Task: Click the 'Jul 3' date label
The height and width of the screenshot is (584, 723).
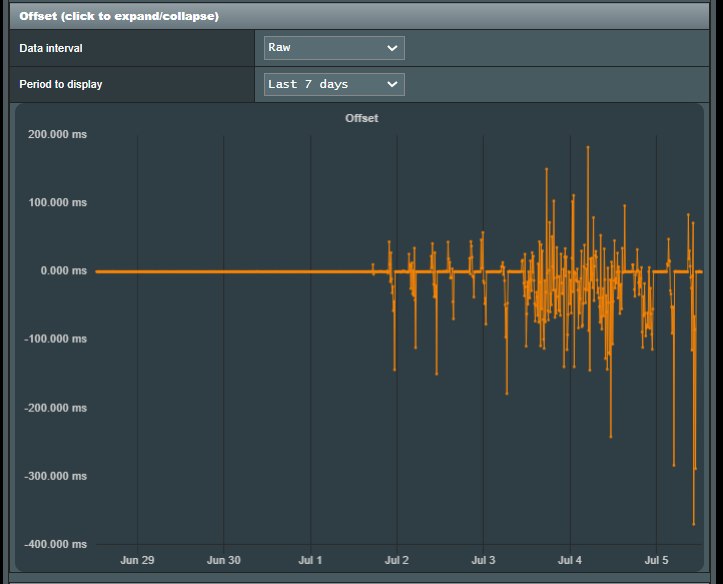Action: (483, 560)
